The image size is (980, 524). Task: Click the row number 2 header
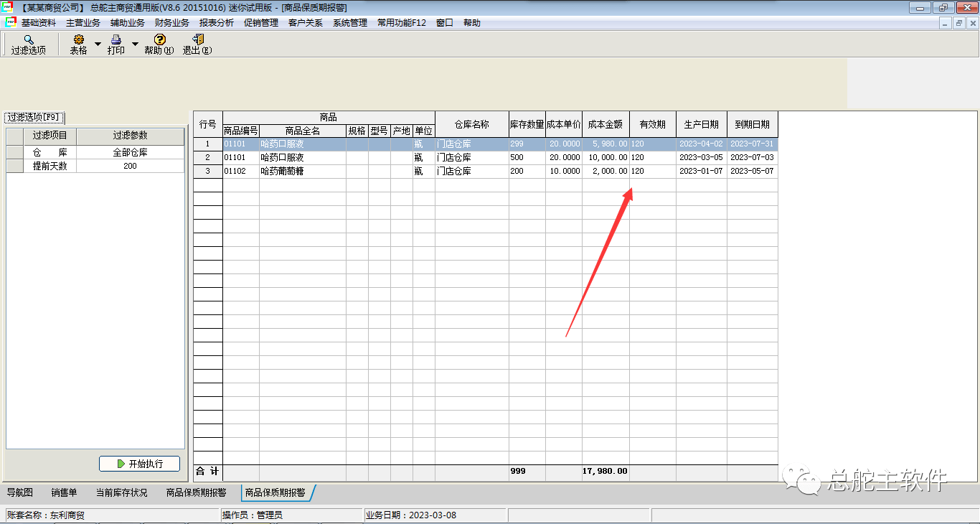click(x=208, y=158)
